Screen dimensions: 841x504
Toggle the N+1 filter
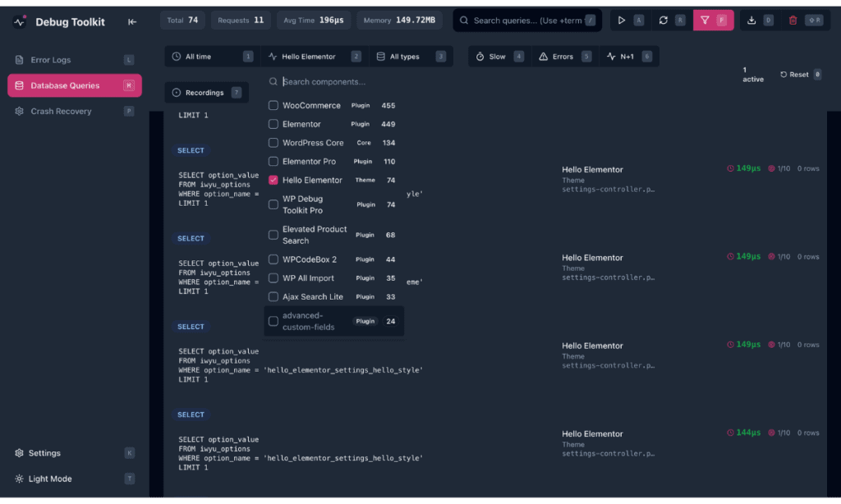(629, 57)
